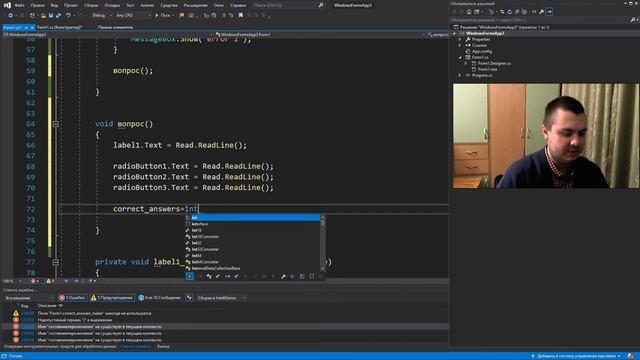Click the editor warning count indicator
Viewport: 640px width, 360px height.
point(50,281)
